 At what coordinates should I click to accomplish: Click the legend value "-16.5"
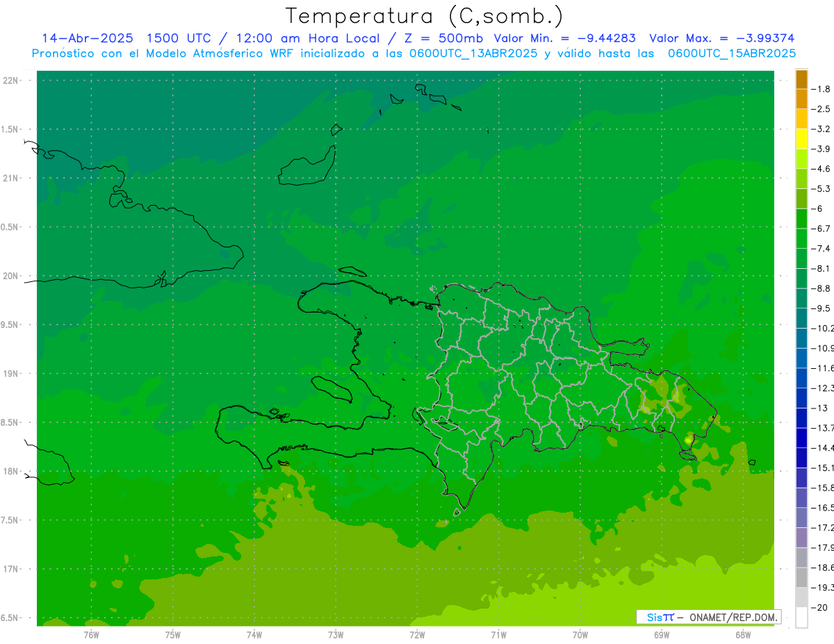[822, 508]
